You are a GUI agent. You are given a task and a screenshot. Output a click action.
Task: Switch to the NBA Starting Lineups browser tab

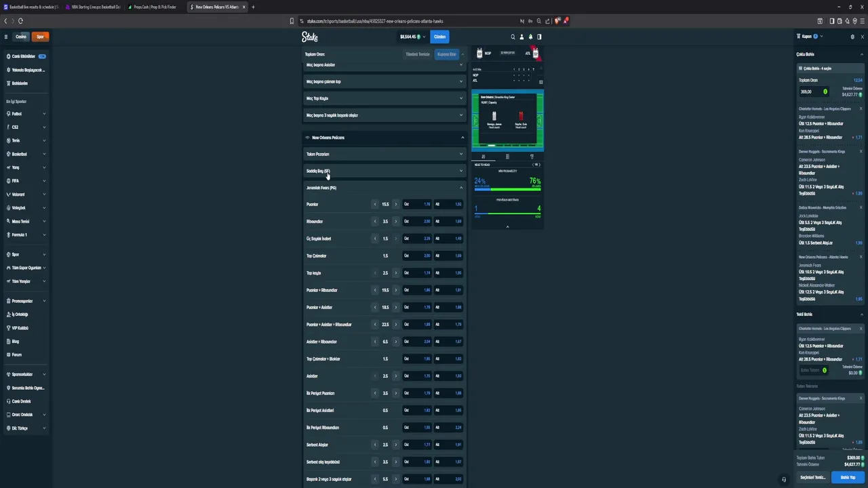(95, 7)
